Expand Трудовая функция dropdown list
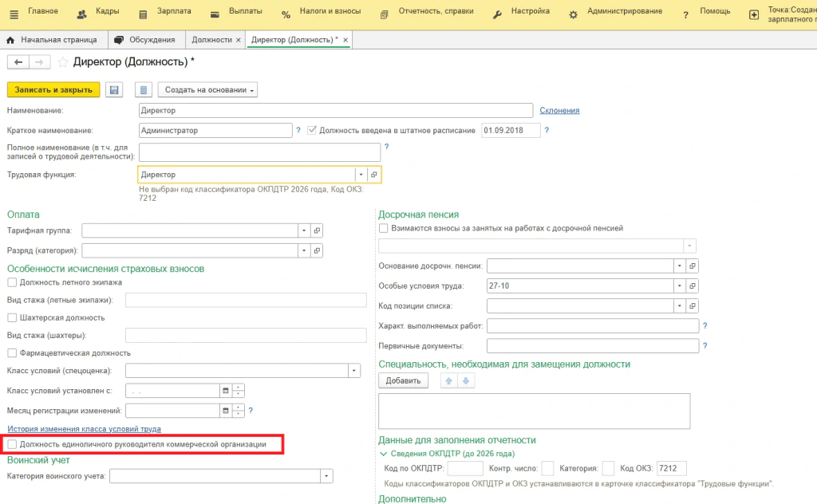 click(361, 175)
